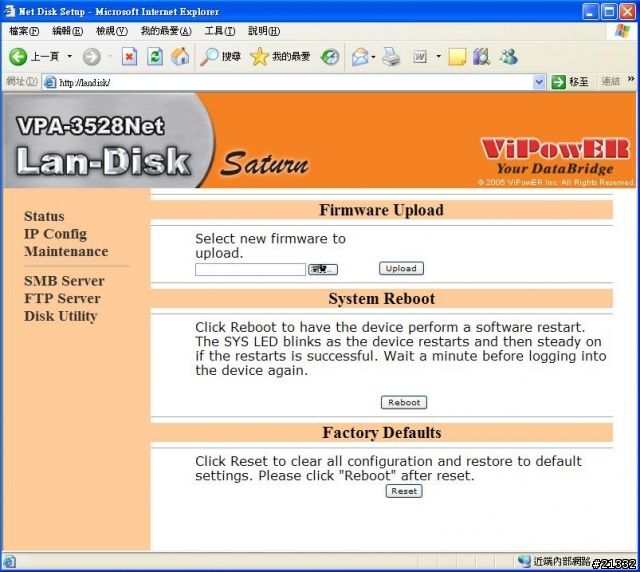Open the Search magnifier toolbar button
The image size is (640, 572).
[220, 57]
